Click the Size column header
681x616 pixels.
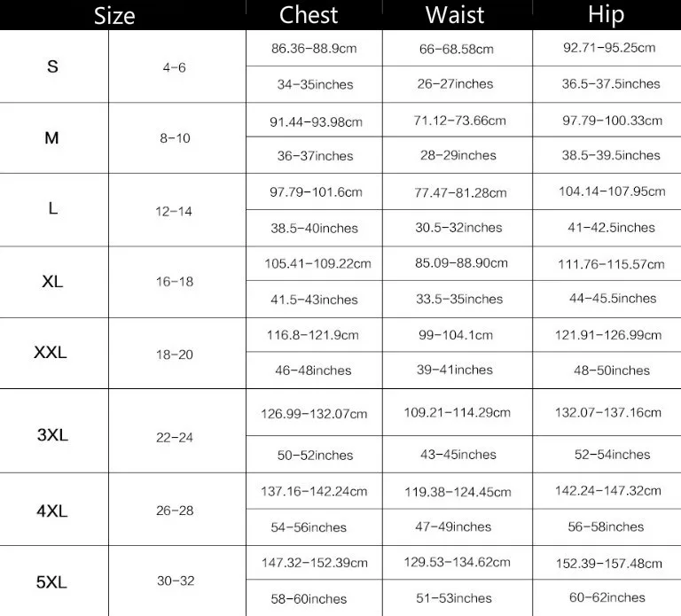point(114,16)
